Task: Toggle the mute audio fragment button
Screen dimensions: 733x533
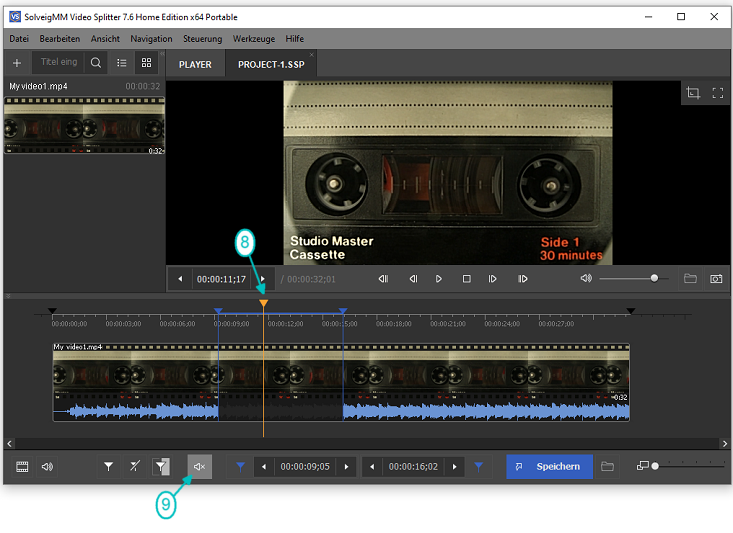Action: 199,466
